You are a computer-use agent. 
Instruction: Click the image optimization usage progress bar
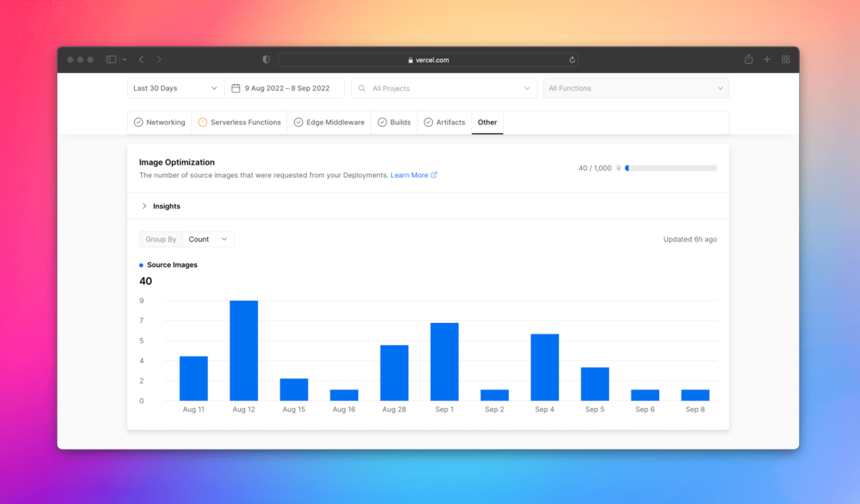pyautogui.click(x=671, y=168)
